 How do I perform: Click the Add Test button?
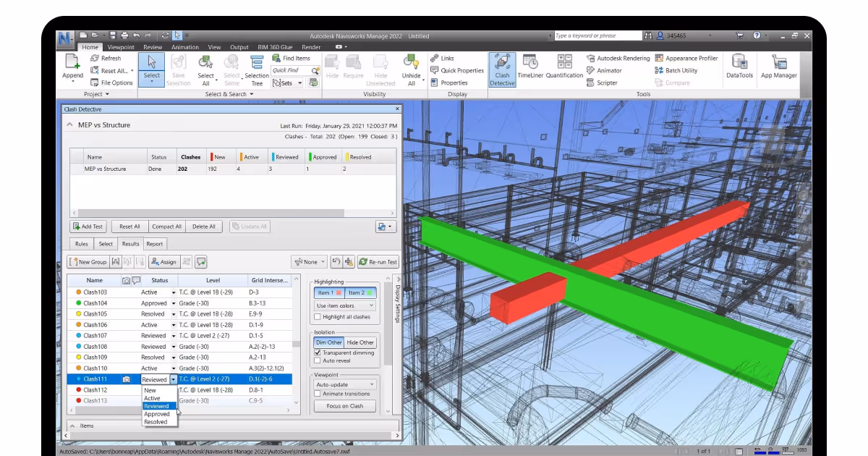pyautogui.click(x=88, y=227)
